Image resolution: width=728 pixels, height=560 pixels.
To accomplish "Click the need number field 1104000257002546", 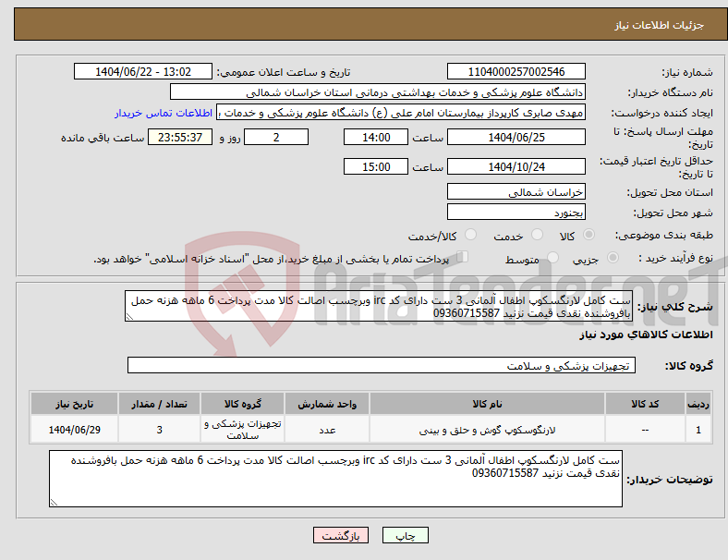I will click(516, 71).
